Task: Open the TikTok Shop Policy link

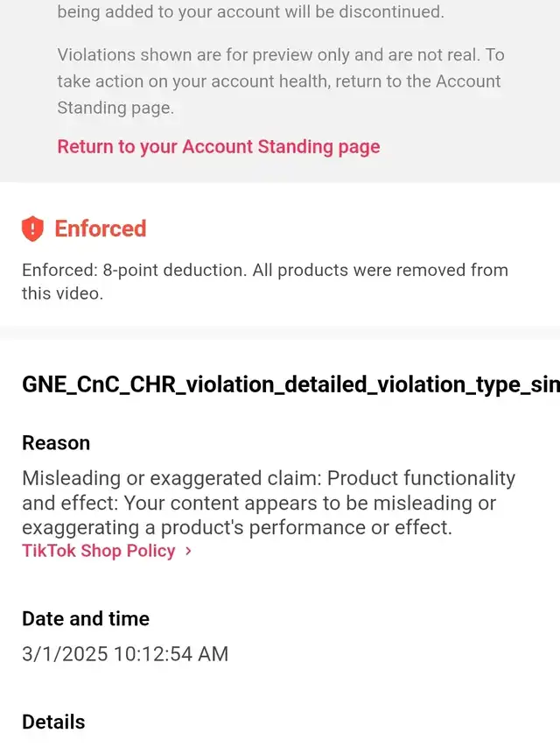Action: [x=99, y=551]
